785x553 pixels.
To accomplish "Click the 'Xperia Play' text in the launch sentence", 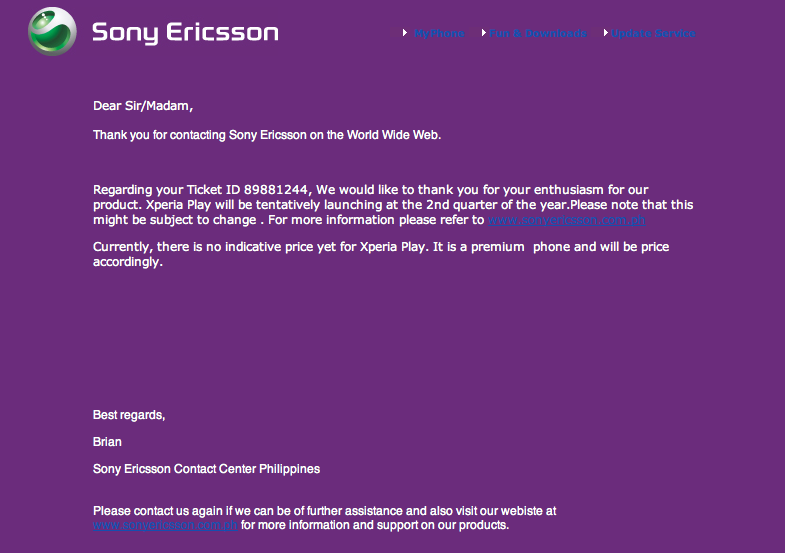I will 178,205.
